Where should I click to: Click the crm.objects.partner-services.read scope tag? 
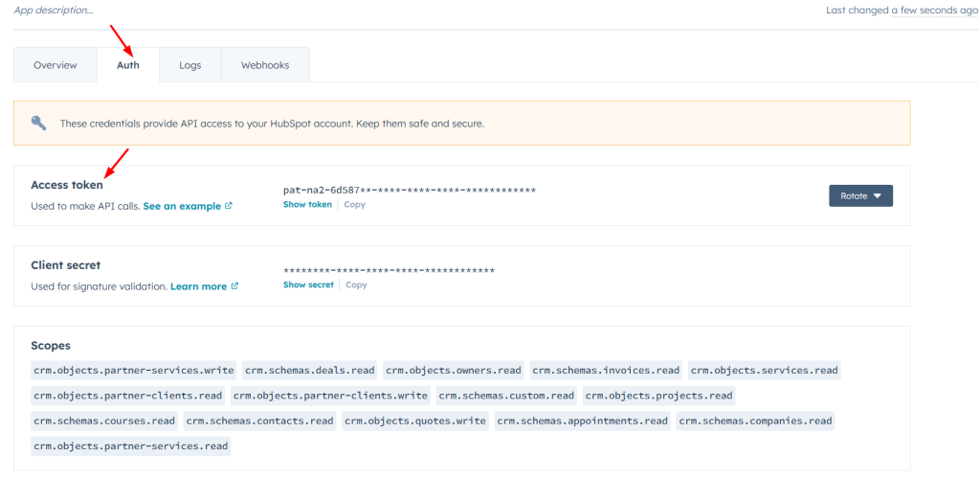click(130, 446)
